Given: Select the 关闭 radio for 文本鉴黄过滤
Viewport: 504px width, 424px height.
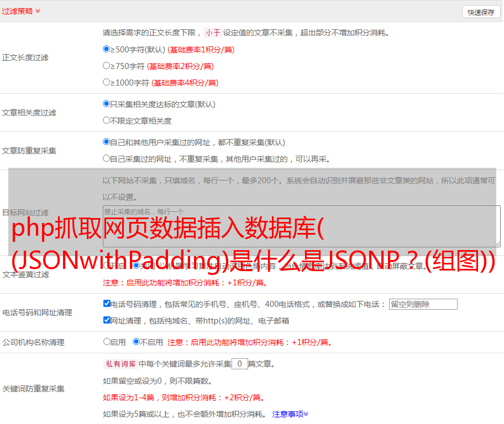Looking at the screenshot, I should tap(136, 266).
